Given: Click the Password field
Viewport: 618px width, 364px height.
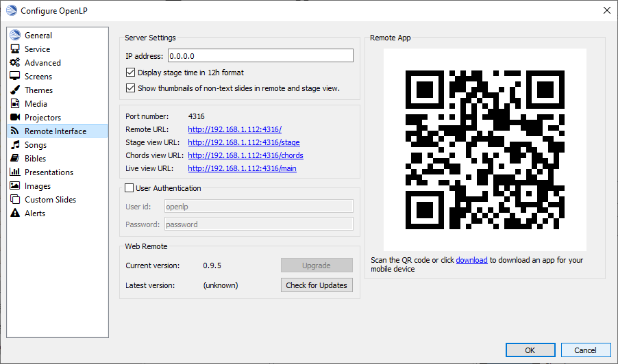Looking at the screenshot, I should click(x=258, y=224).
